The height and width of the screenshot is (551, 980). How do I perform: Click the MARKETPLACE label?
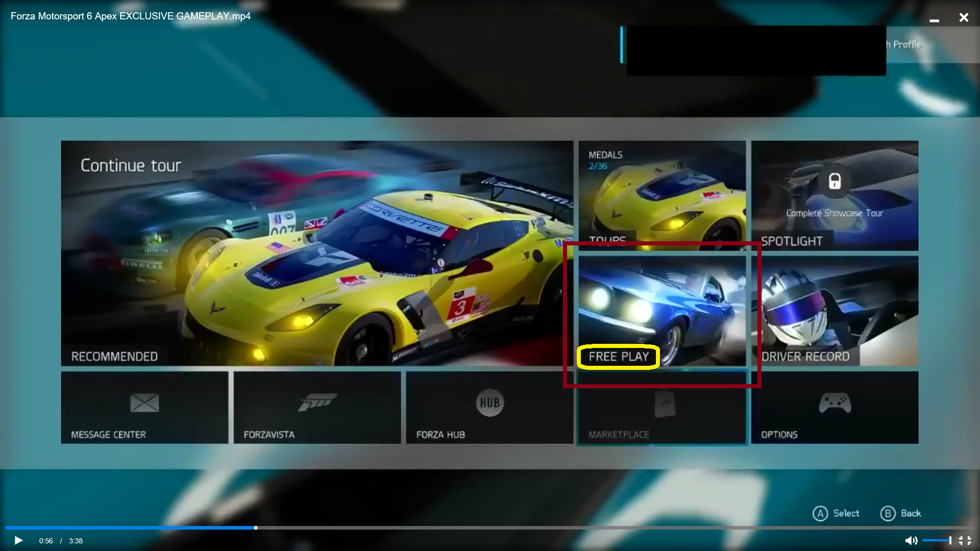click(619, 435)
